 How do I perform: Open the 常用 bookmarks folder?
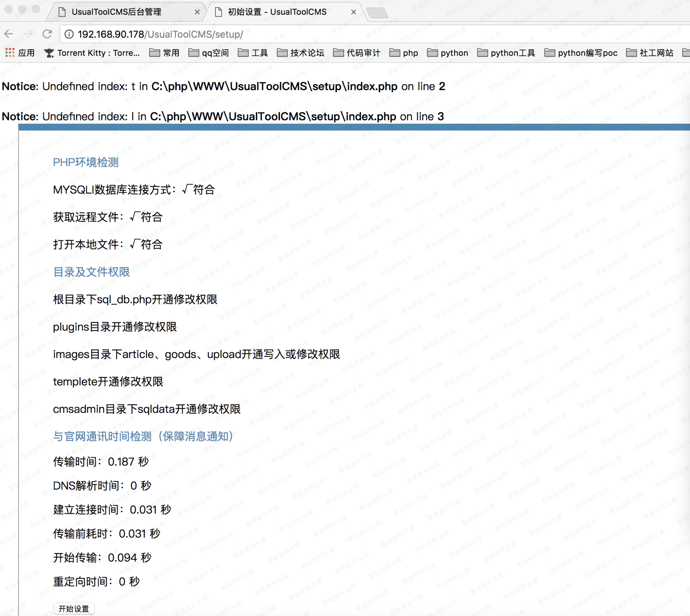pyautogui.click(x=164, y=53)
